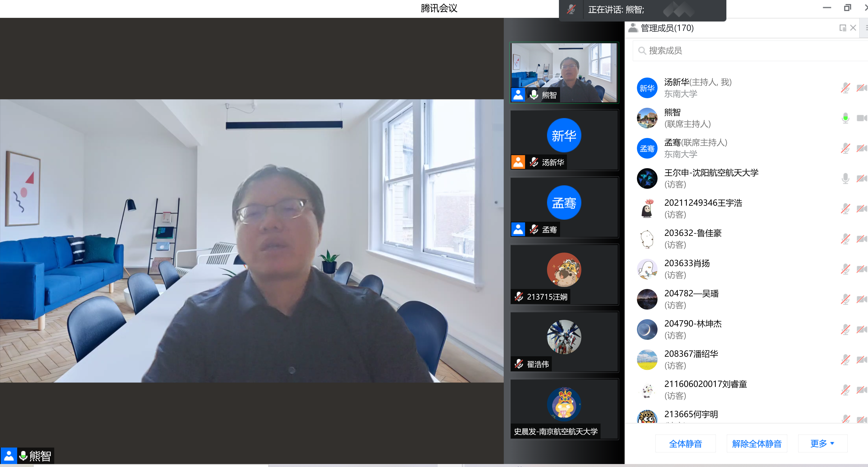Select 汤新华 participant tile
Screen dimensions: 868x467
564,140
